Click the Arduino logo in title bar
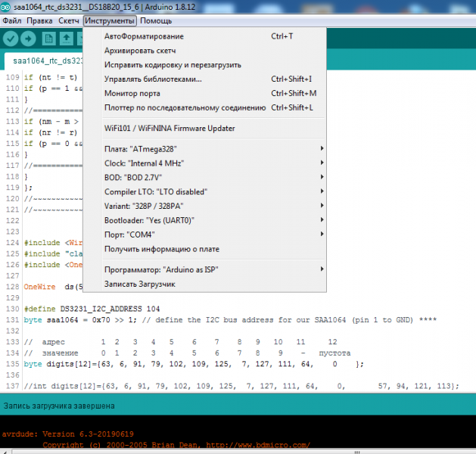 5,7
